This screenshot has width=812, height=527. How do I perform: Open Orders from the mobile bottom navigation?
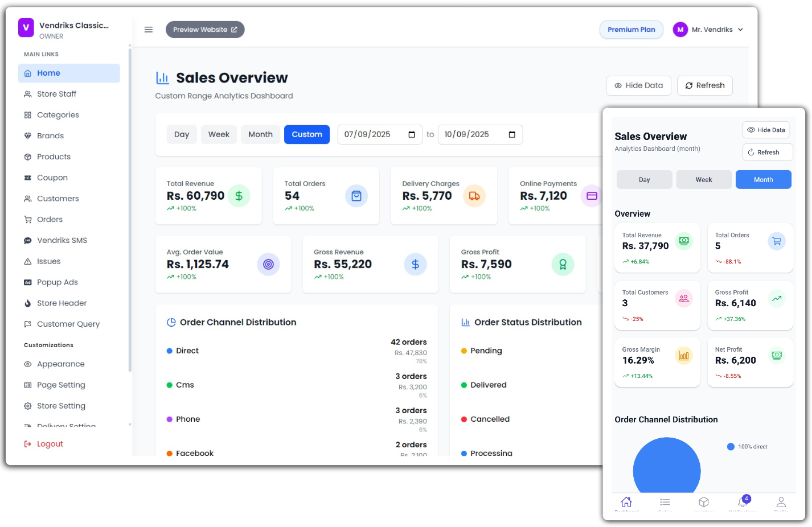pyautogui.click(x=665, y=503)
